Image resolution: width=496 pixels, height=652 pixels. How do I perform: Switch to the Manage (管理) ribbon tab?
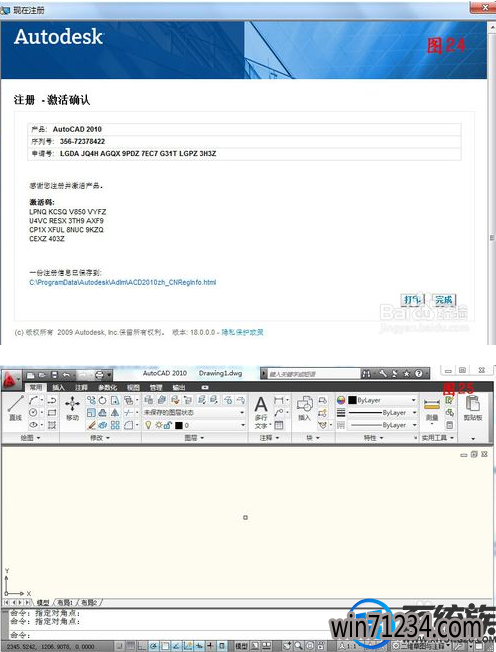tap(156, 387)
